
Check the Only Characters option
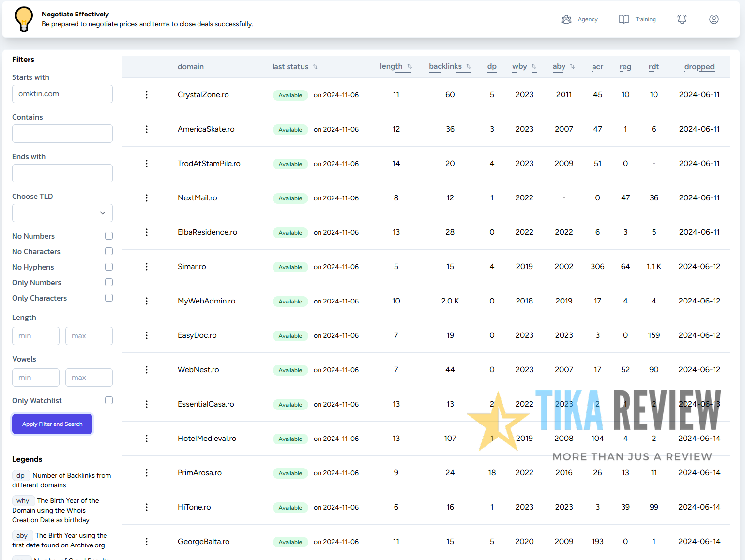click(109, 298)
